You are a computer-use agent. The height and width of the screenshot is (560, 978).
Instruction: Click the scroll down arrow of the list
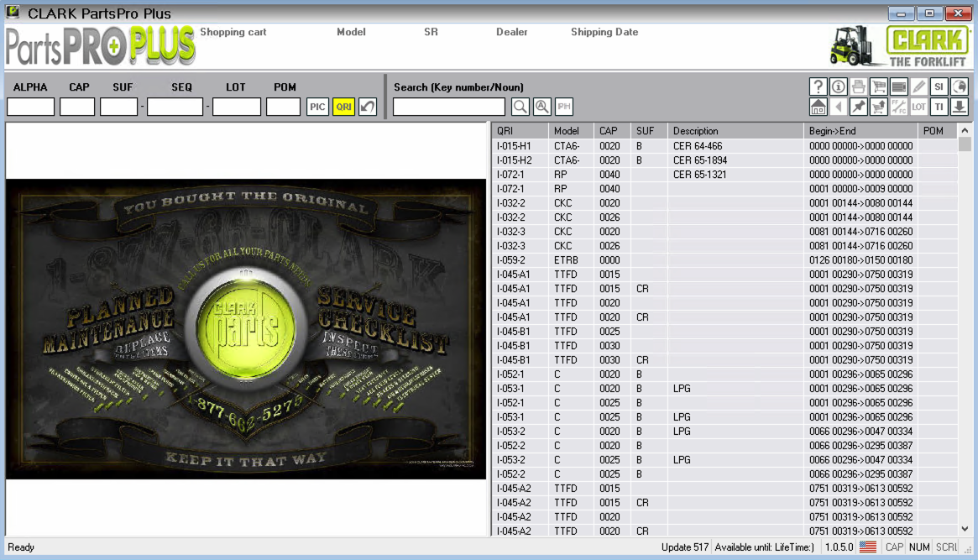coord(965,529)
